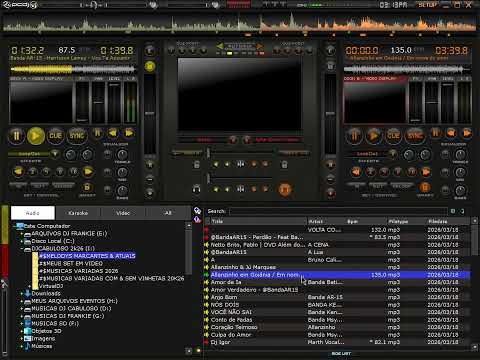This screenshot has height=360, width=480.
Task: Expand MUSICAS DJ CABULOSO (D:) drive
Action: pyautogui.click(x=22, y=309)
